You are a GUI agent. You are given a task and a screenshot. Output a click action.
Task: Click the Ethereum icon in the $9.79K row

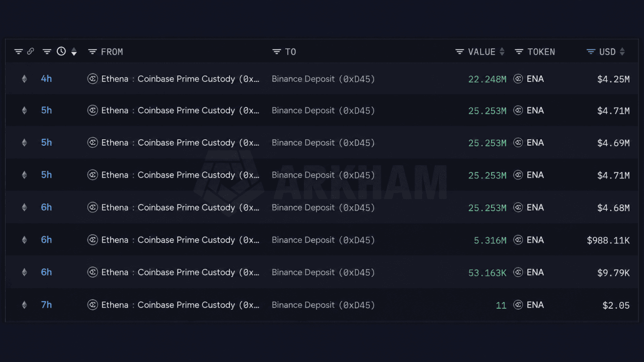point(24,272)
